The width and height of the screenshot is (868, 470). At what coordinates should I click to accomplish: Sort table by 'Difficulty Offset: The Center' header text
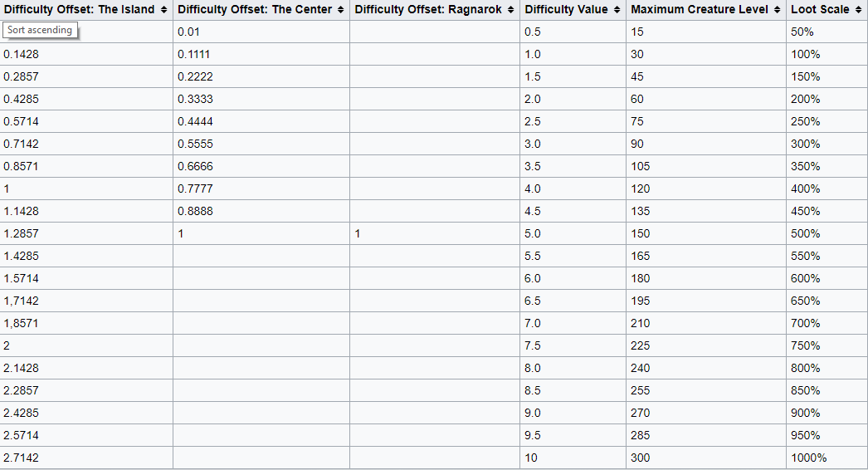point(255,10)
